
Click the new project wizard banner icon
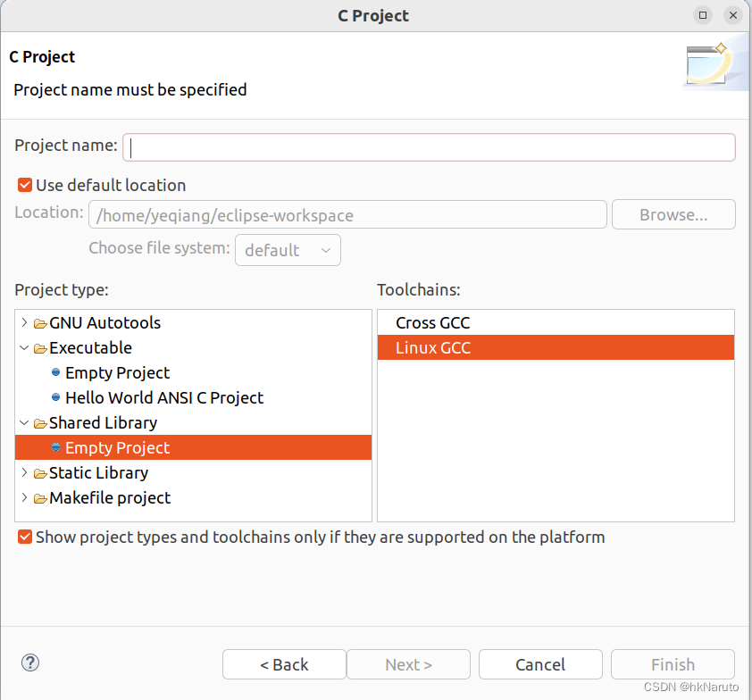point(709,64)
